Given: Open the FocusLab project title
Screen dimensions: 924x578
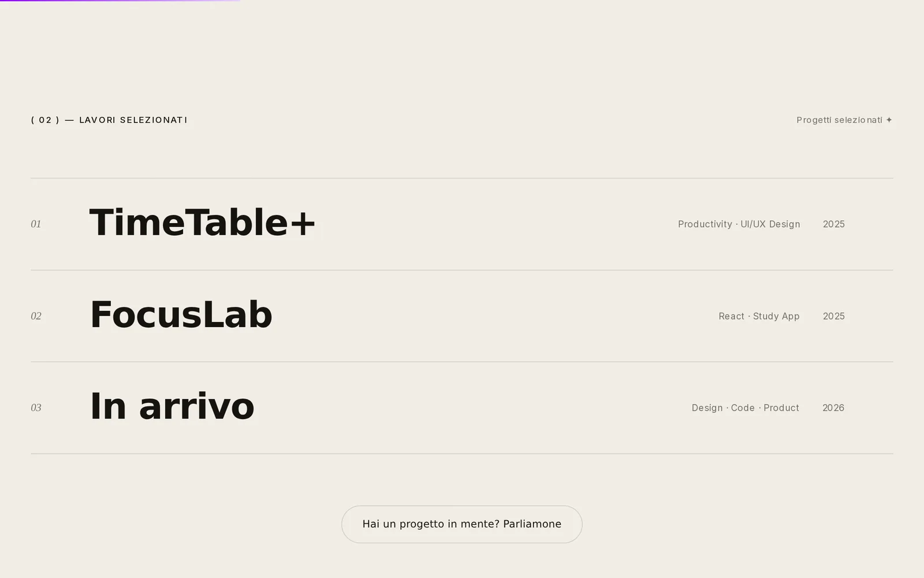Looking at the screenshot, I should coord(181,315).
